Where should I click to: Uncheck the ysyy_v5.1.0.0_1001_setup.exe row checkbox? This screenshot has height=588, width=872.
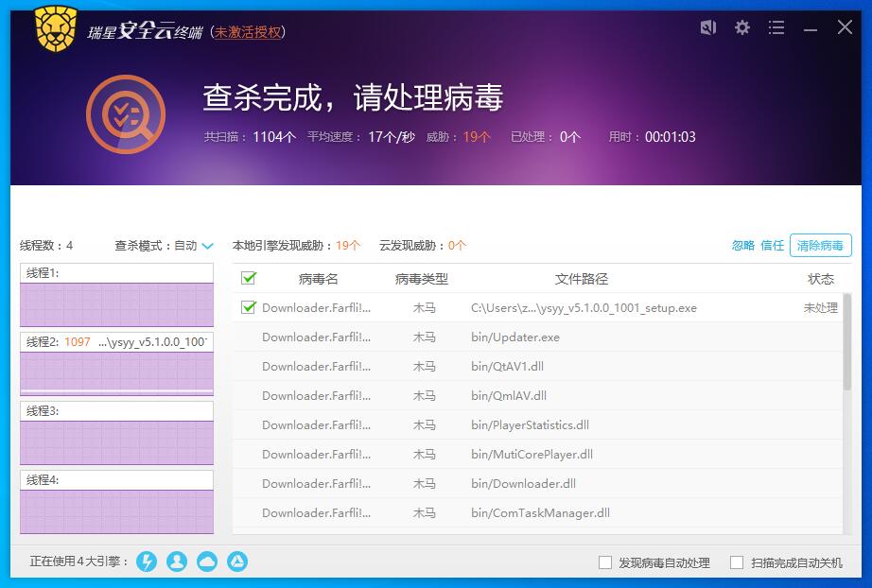pyautogui.click(x=249, y=307)
